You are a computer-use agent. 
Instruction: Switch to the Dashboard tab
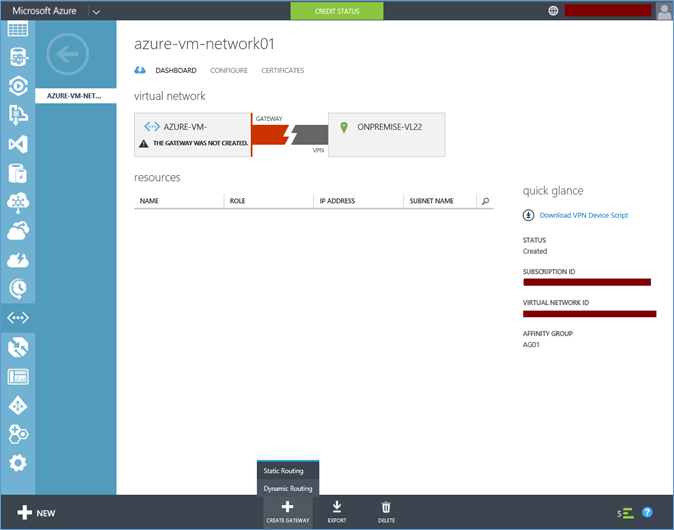coord(176,70)
